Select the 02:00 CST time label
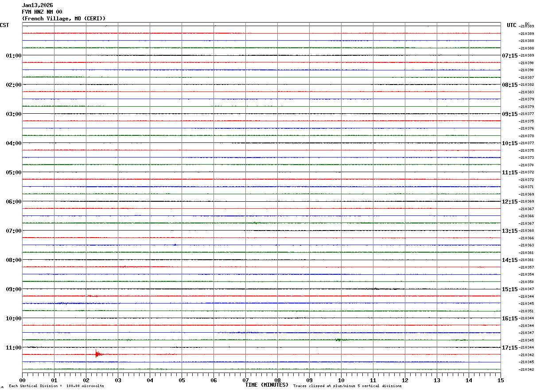The height and width of the screenshot is (392, 536). [14, 85]
